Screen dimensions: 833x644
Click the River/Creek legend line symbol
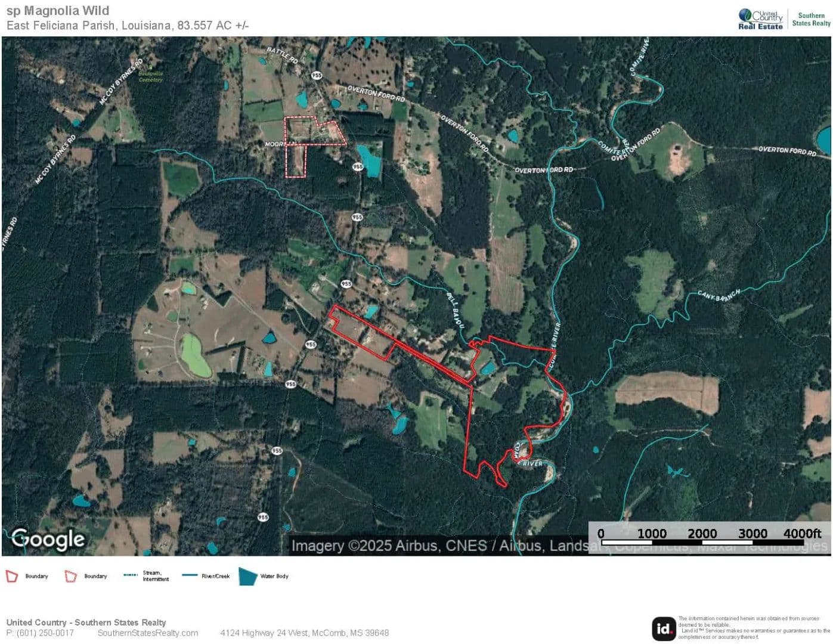click(x=190, y=575)
